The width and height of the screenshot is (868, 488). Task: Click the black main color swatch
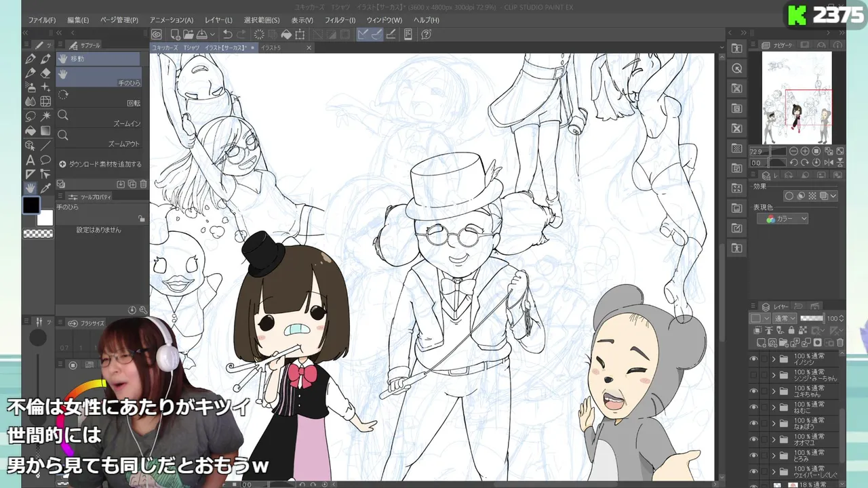pyautogui.click(x=31, y=205)
